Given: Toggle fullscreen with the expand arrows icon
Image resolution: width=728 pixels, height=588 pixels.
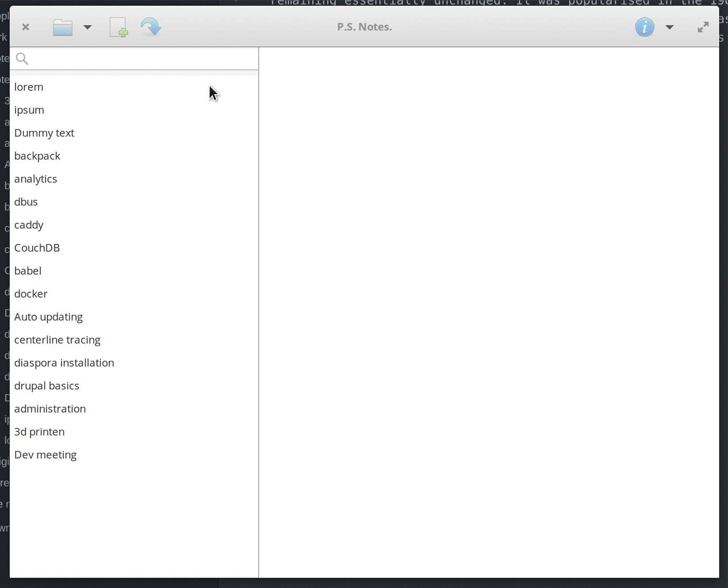Looking at the screenshot, I should [x=703, y=27].
